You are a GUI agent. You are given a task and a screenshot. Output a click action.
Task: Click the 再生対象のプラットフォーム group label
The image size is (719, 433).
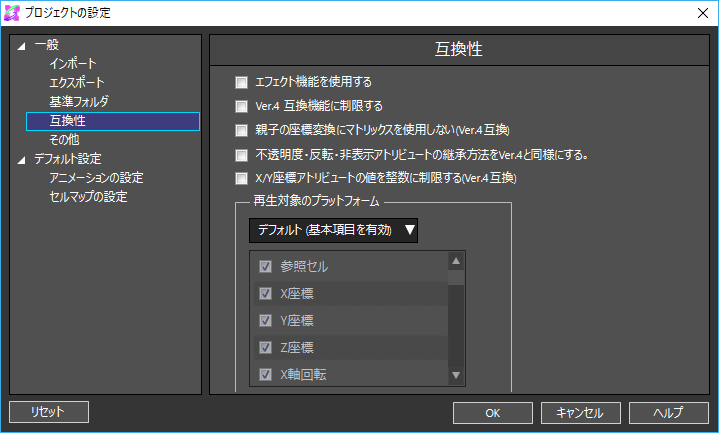pos(316,201)
